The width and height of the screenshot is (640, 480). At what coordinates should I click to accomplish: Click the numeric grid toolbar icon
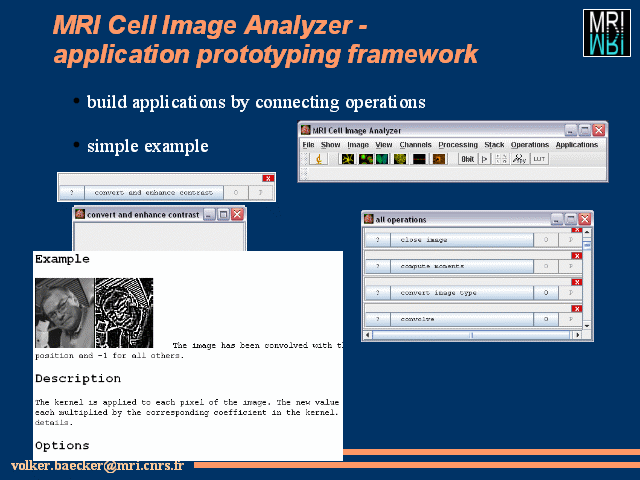(x=501, y=159)
